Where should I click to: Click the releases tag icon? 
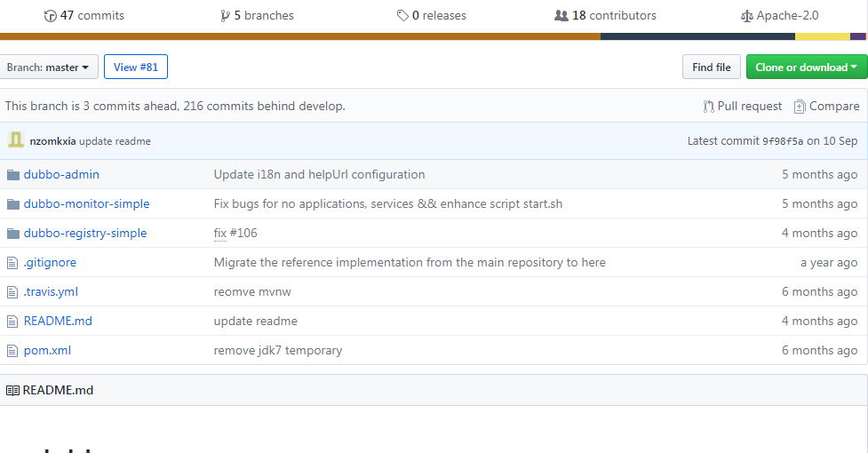click(402, 16)
